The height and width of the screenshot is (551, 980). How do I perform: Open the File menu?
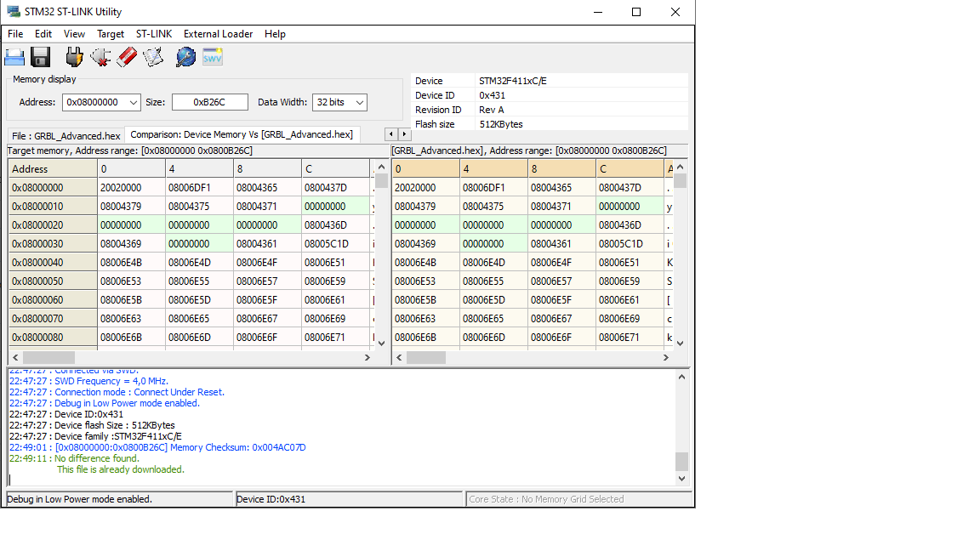click(15, 34)
